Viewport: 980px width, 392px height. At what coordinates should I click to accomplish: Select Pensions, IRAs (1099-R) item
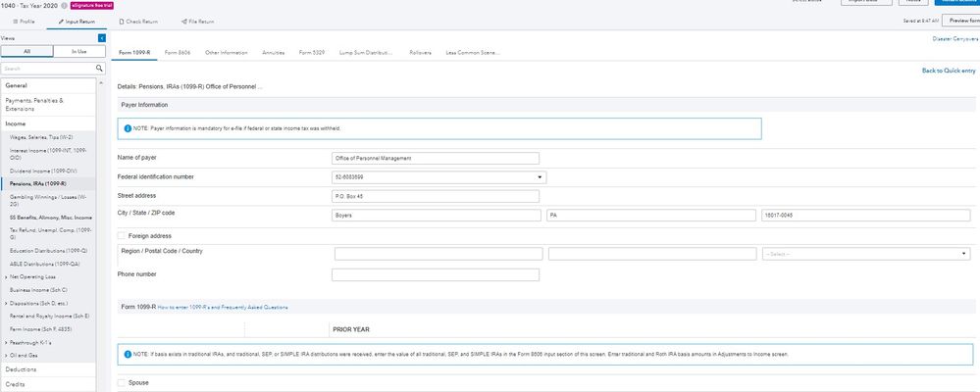pos(38,184)
